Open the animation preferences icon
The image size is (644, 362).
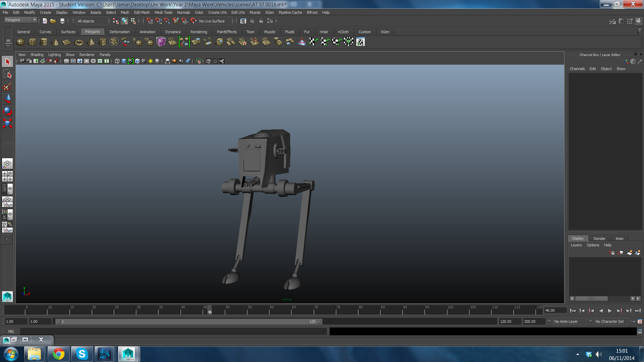[x=640, y=321]
